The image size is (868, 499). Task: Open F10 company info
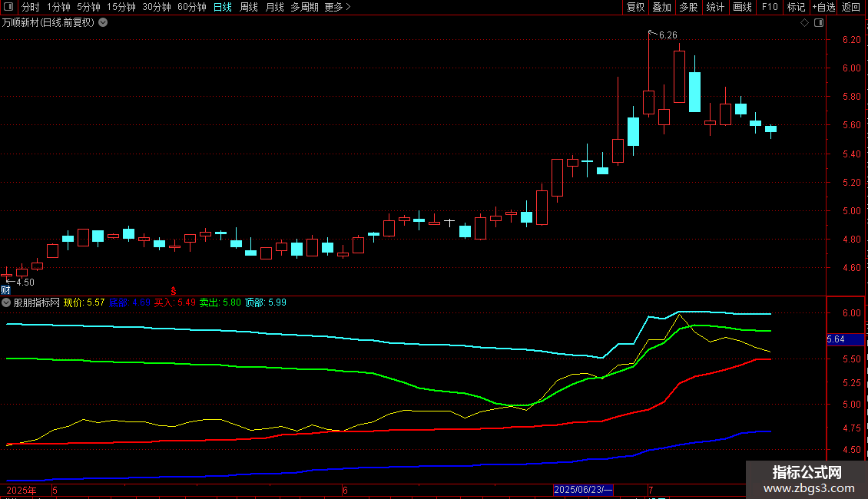[770, 7]
